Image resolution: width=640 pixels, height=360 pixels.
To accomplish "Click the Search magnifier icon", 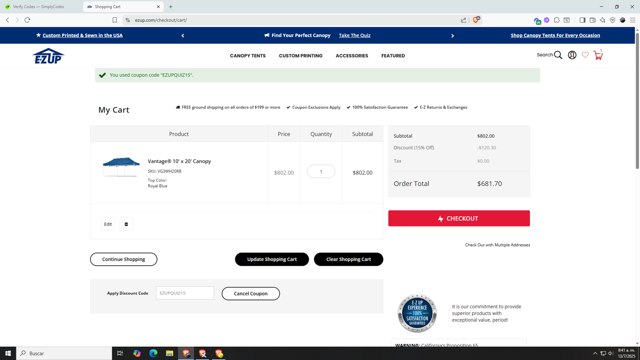I will tap(558, 55).
